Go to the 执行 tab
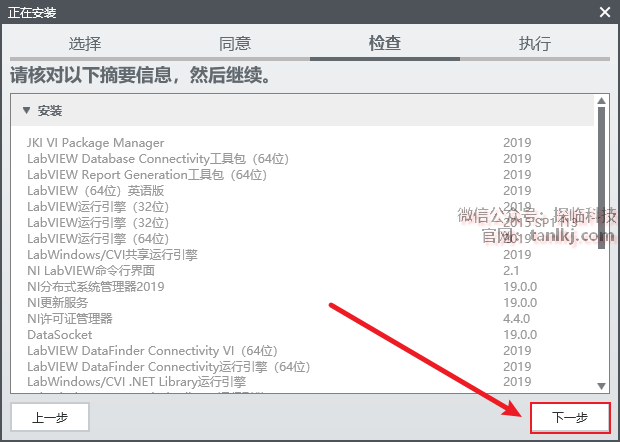 535,43
